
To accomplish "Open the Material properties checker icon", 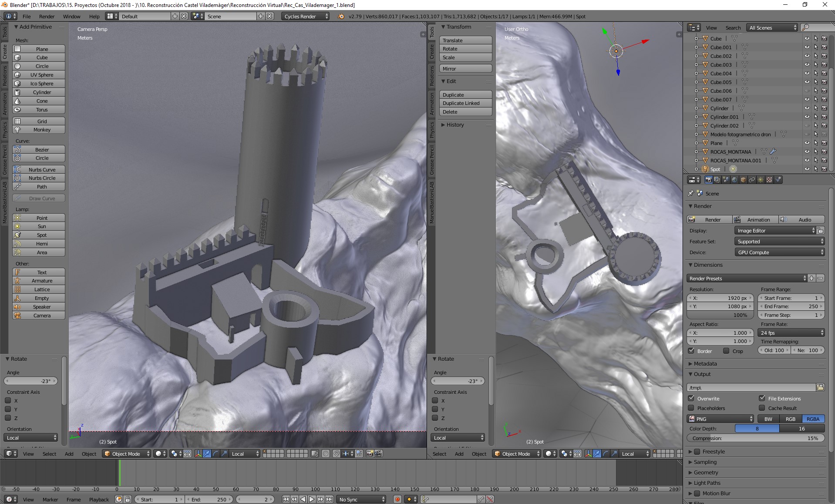I will coord(770,180).
